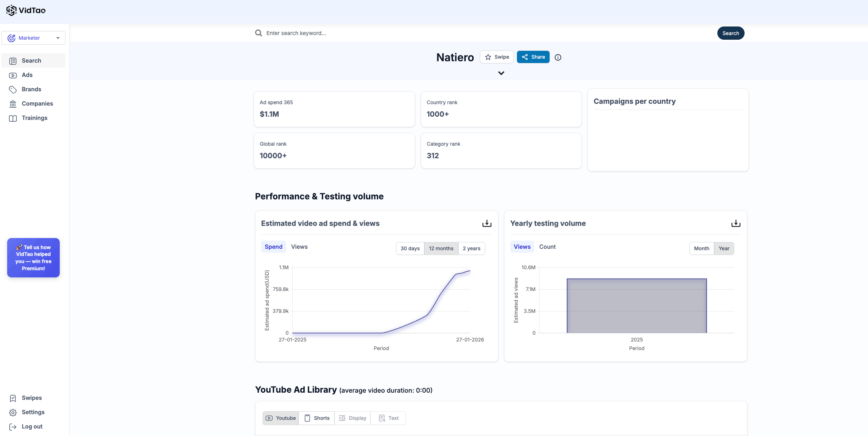Select the 2 years time range
The width and height of the screenshot is (868, 436).
tap(471, 248)
